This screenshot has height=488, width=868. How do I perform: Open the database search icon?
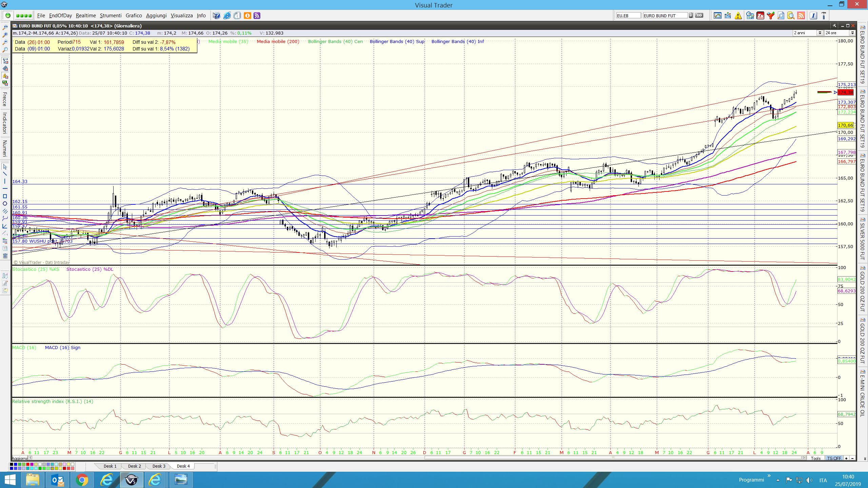click(791, 16)
